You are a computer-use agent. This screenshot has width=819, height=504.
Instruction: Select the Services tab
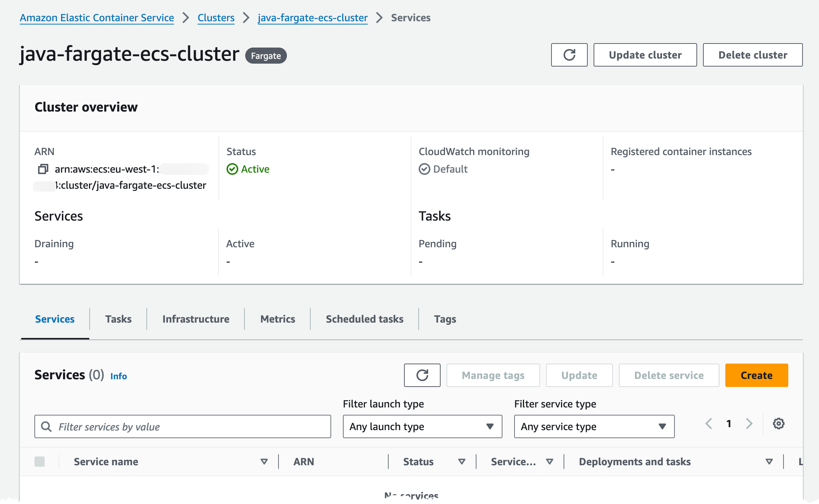pyautogui.click(x=55, y=319)
